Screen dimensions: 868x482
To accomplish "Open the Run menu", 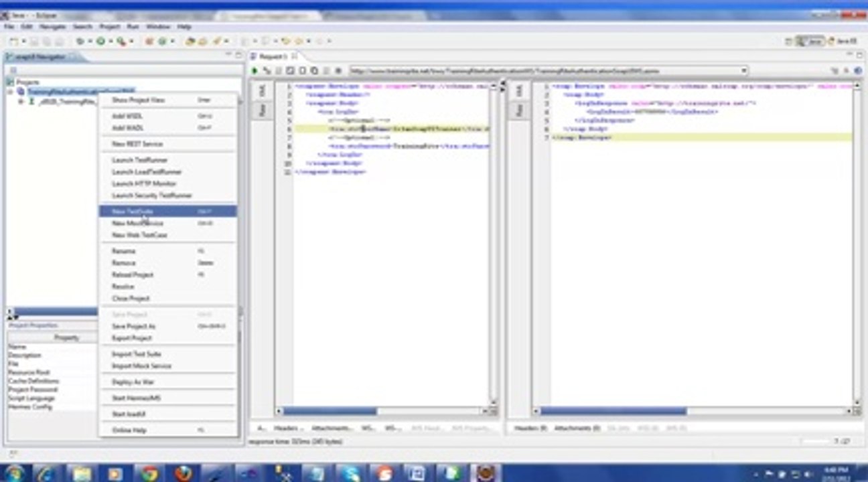I will [x=133, y=27].
